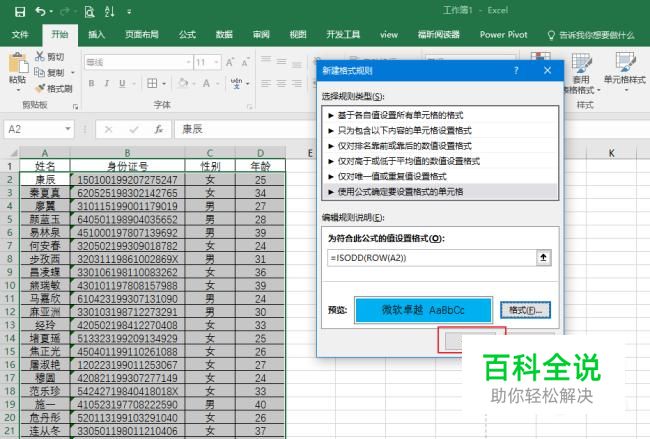Click the 格式(F)... Format button
This screenshot has height=439, width=650.
(x=525, y=310)
